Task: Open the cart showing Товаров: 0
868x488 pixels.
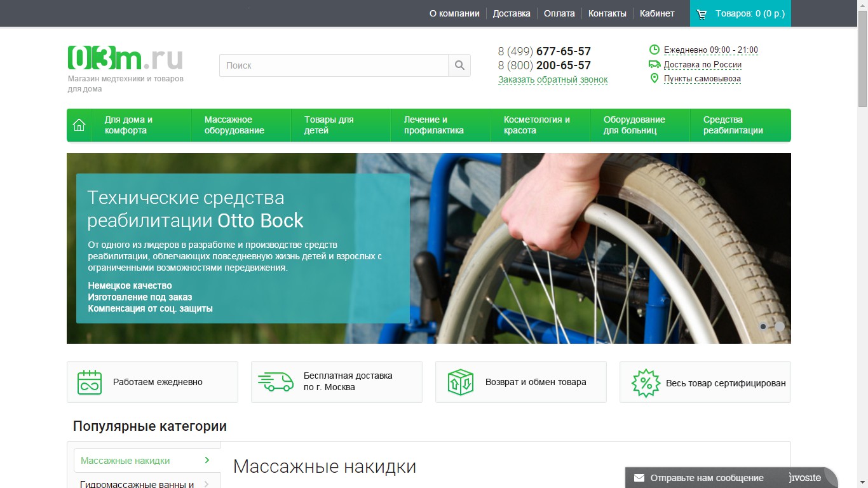Action: click(740, 13)
